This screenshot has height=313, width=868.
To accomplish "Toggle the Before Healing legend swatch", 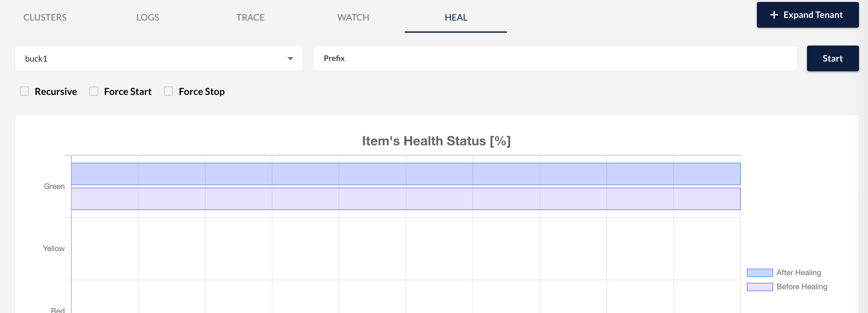I will point(759,287).
